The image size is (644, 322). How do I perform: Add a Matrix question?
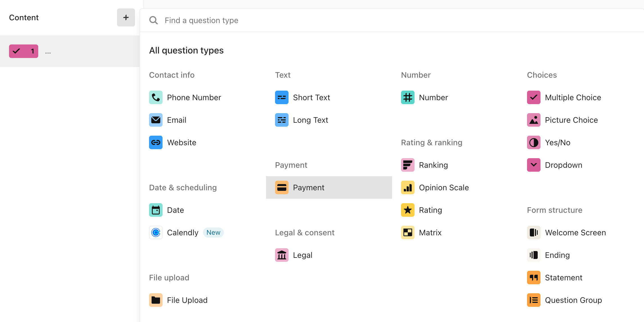[x=455, y=232]
